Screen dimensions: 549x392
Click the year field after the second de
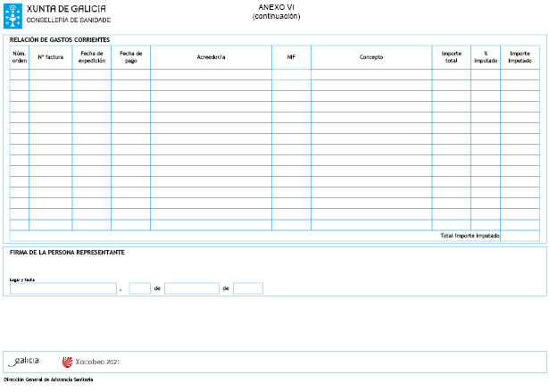248,288
